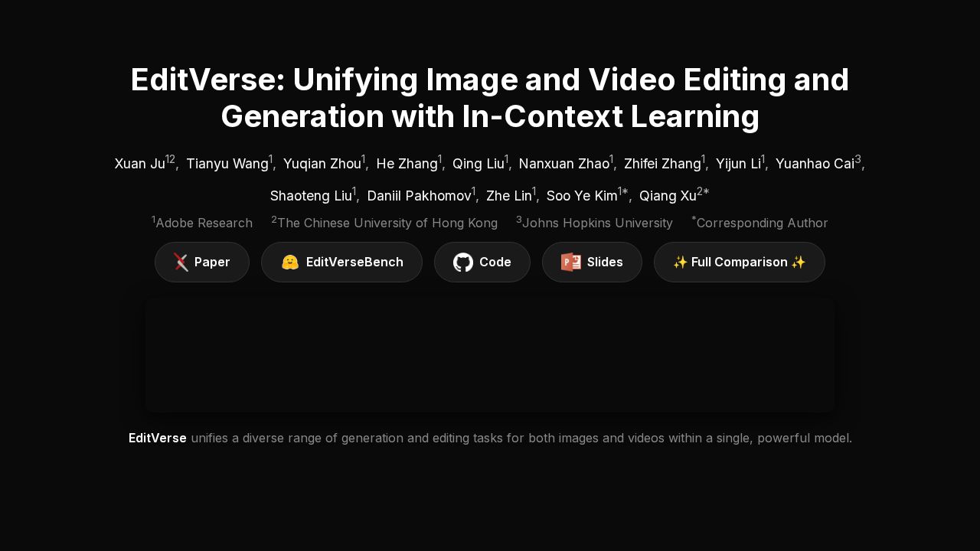Click author name Soo Ye Kim
The width and height of the screenshot is (980, 551).
(582, 196)
